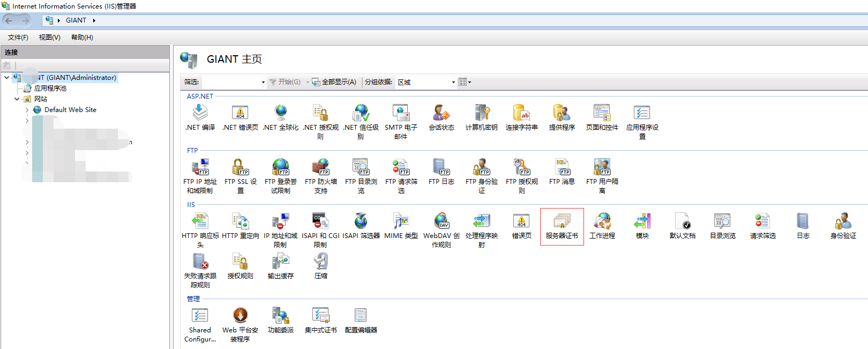Click the 全部显示(A) button
868x349 pixels.
(x=334, y=82)
